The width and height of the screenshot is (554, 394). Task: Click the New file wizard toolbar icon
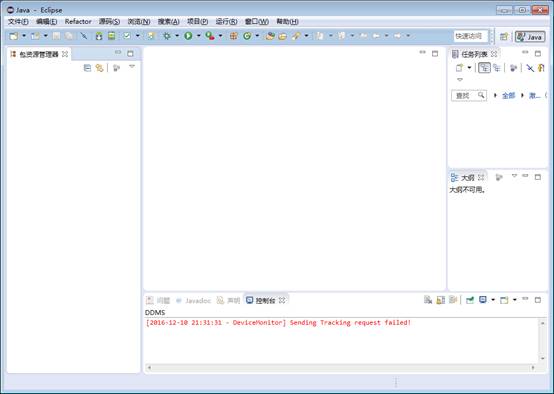[14, 36]
